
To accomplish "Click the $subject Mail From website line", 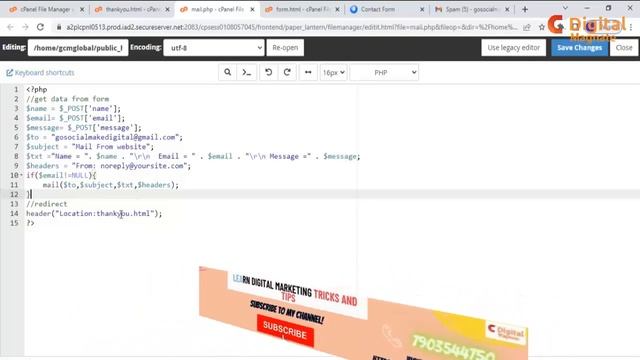I will [x=90, y=147].
